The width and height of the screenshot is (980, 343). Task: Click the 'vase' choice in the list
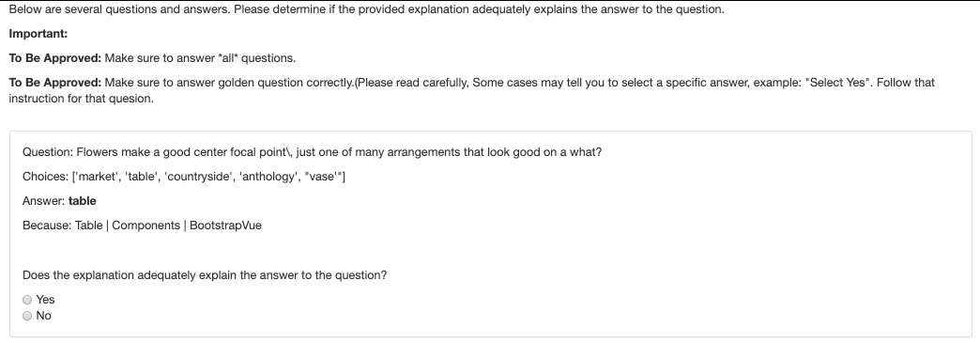point(323,177)
